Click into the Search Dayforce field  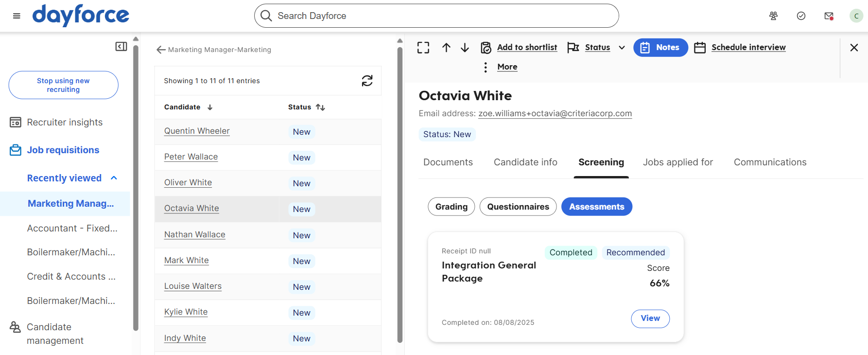coord(436,16)
